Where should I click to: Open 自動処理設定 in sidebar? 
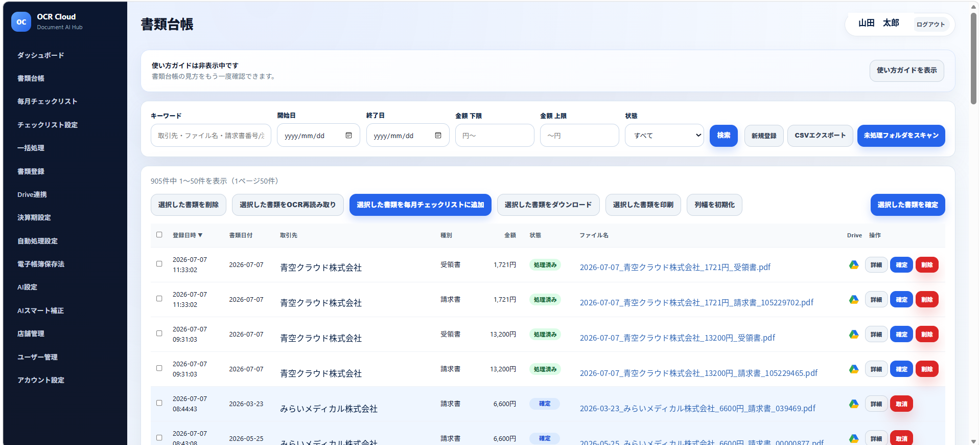click(x=37, y=241)
